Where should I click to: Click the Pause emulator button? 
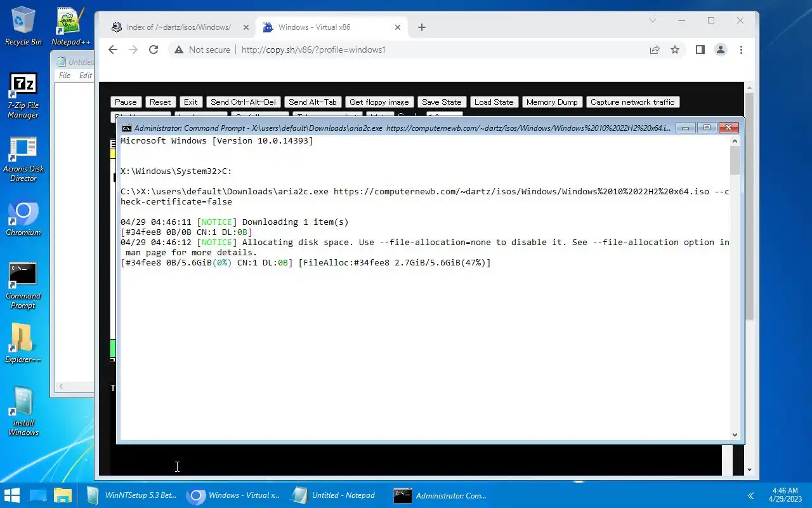coord(126,102)
